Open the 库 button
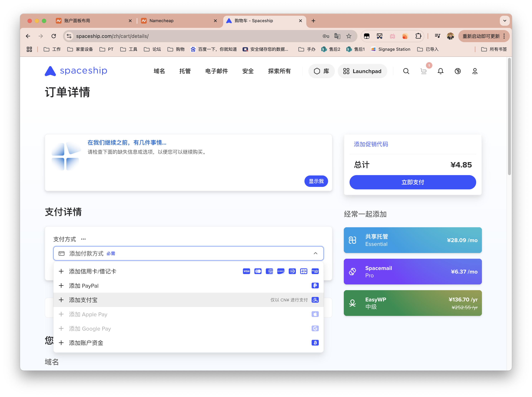This screenshot has height=397, width=532. [x=321, y=71]
